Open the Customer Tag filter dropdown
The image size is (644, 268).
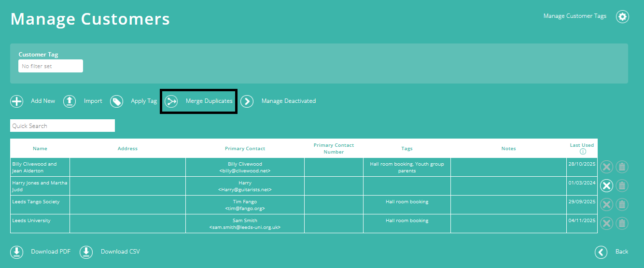[51, 66]
